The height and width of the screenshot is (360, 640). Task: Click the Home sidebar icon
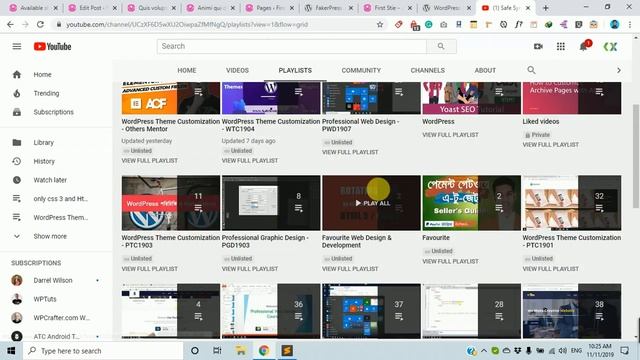tap(17, 75)
